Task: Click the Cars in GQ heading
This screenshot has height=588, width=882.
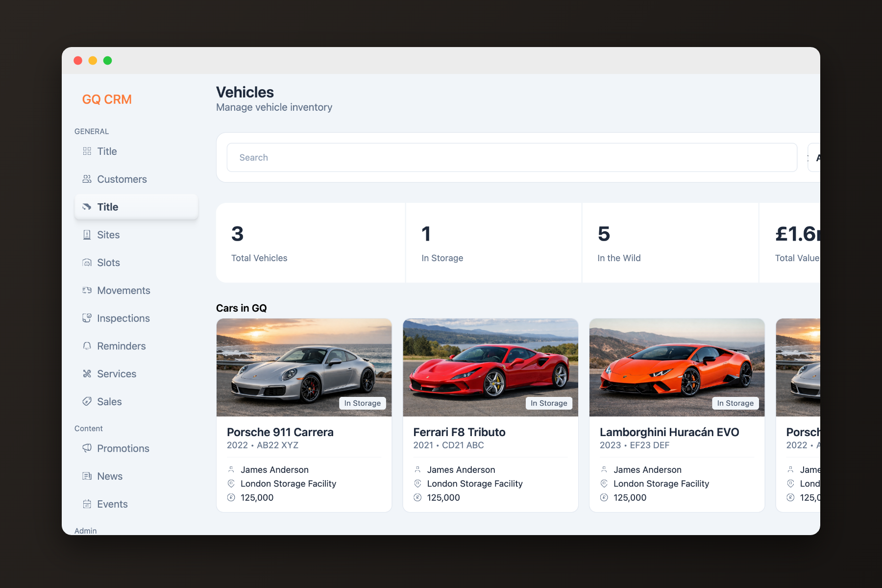Action: (x=242, y=308)
